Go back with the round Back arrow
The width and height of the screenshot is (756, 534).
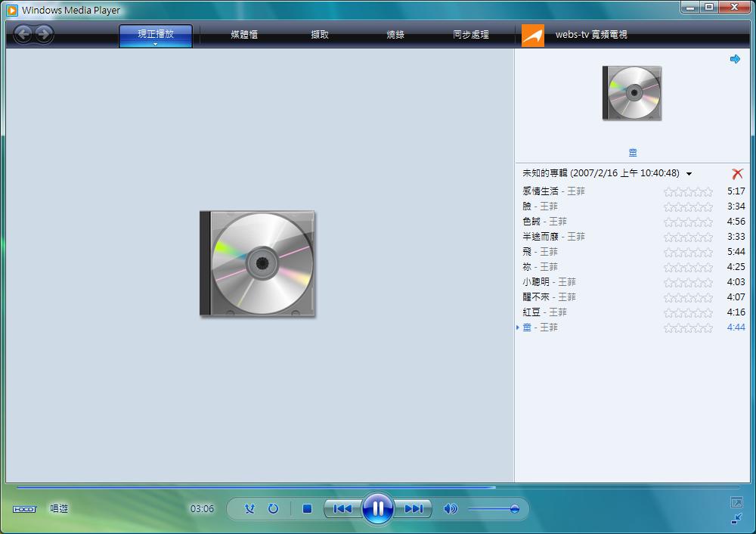tap(23, 34)
